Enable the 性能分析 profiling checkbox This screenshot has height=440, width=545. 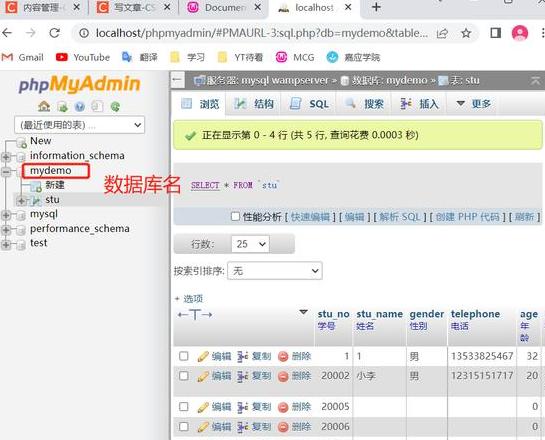point(235,217)
